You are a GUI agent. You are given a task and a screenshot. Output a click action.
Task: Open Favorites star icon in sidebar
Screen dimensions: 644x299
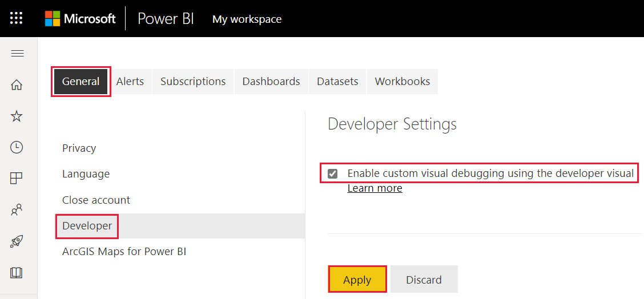17,116
